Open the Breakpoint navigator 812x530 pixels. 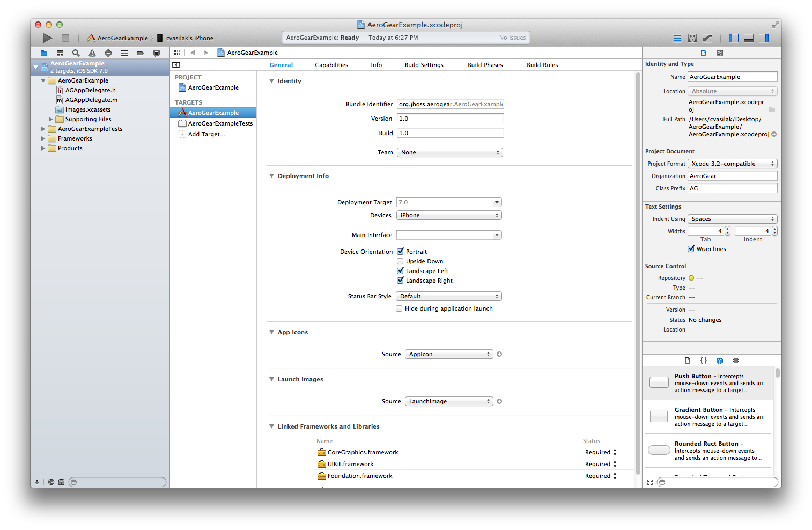141,53
